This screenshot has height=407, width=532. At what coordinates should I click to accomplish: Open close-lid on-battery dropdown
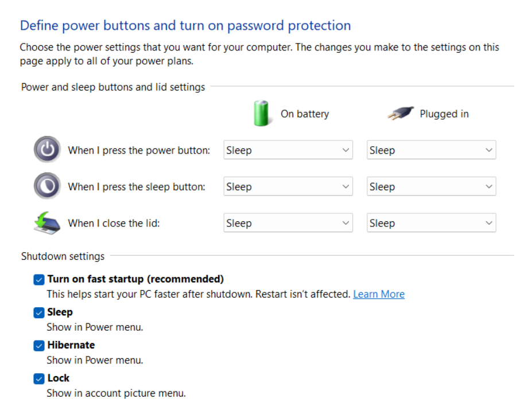(288, 223)
